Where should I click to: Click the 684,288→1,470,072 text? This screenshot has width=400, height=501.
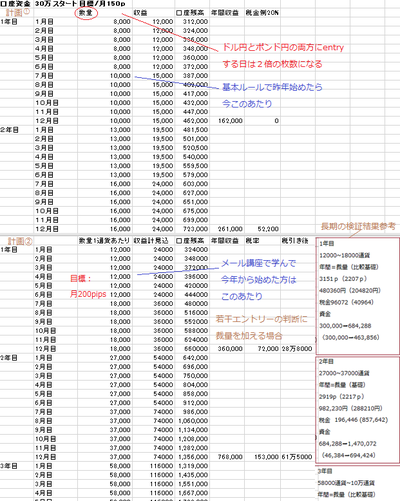[x=347, y=444]
